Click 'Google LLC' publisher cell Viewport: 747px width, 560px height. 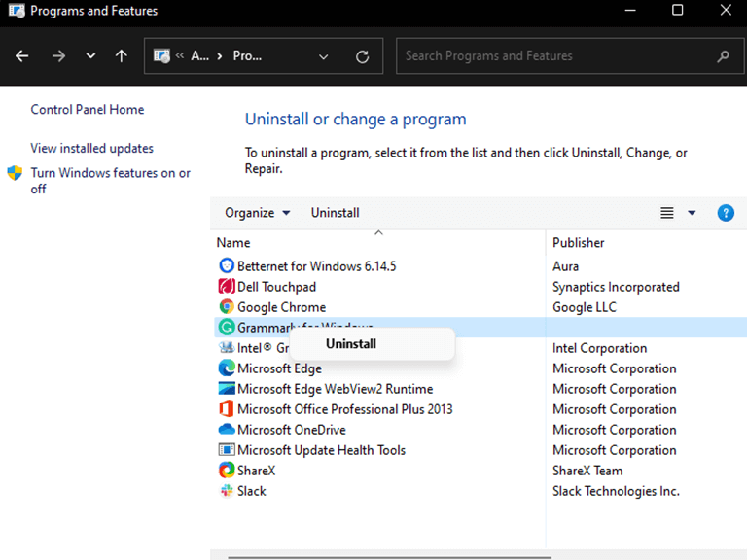tap(584, 307)
